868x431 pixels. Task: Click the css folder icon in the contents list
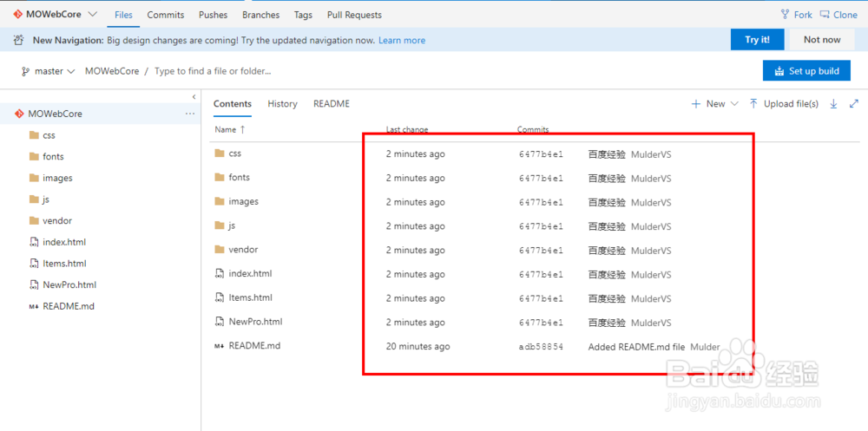pyautogui.click(x=220, y=153)
